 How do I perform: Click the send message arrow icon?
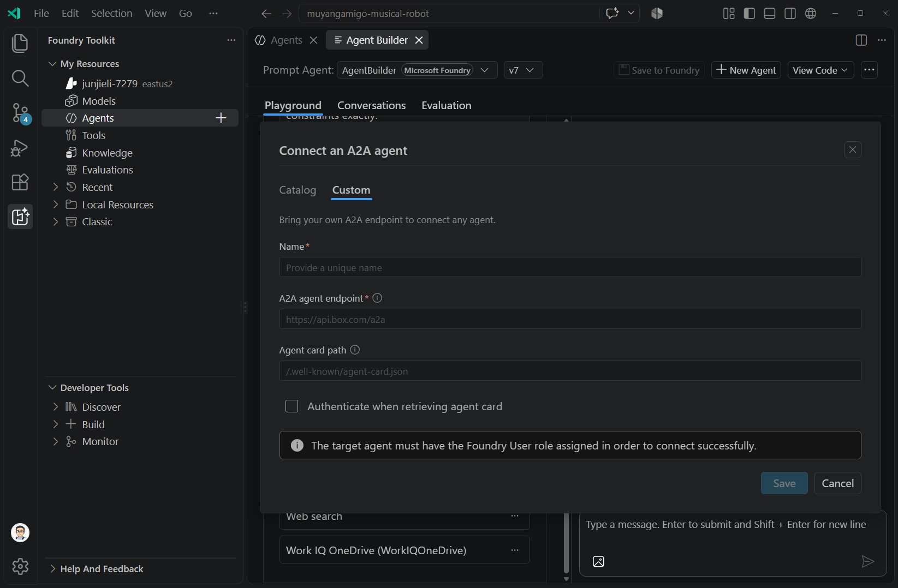tap(867, 561)
